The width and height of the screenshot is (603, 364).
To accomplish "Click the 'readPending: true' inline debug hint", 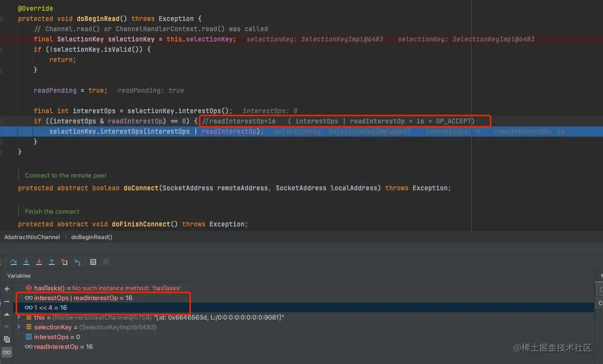I will click(151, 90).
